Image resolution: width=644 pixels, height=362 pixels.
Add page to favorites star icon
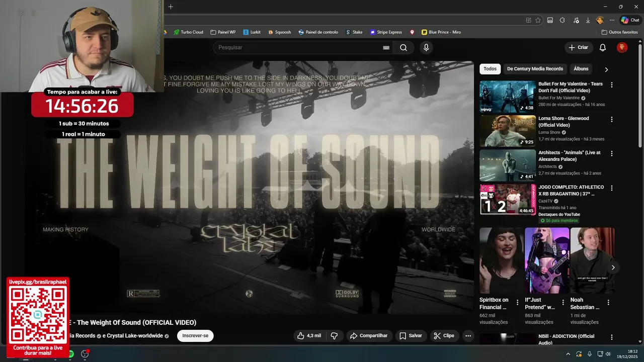[x=538, y=20]
